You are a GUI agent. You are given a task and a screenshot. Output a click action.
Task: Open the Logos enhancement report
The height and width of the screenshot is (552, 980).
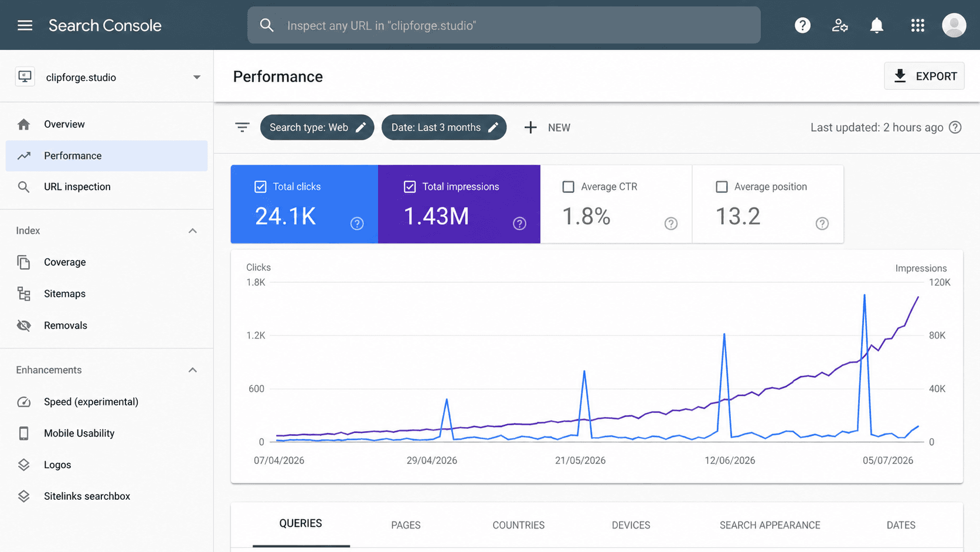[x=106, y=465]
